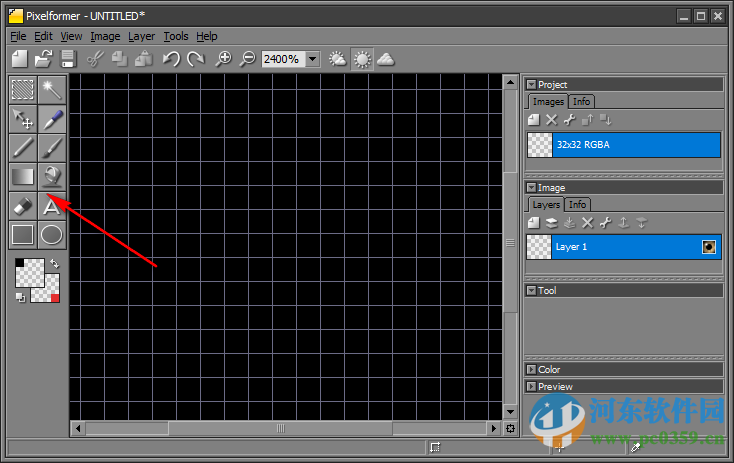Select the Rectangle shape tool
Screen dimensions: 734x463
tap(22, 235)
